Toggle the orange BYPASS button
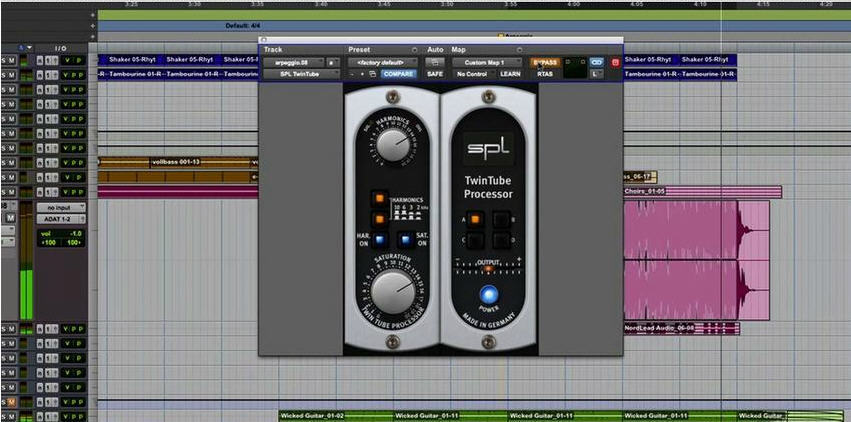Image resolution: width=851 pixels, height=422 pixels. (545, 62)
